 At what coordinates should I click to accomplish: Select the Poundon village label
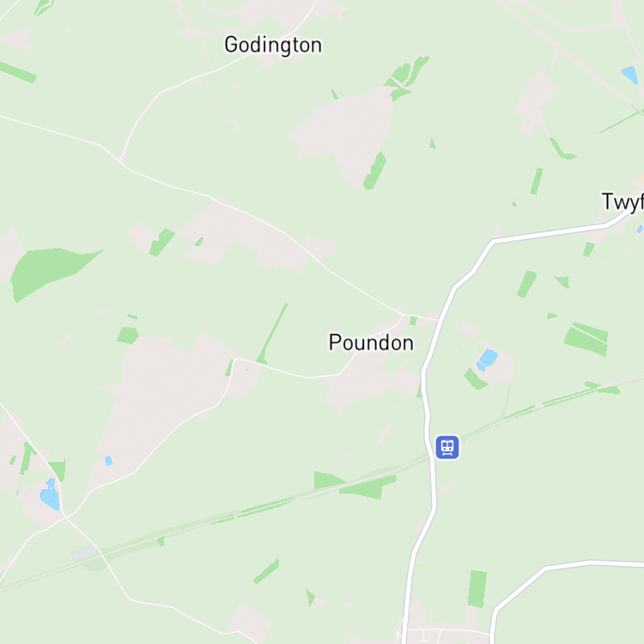[371, 343]
